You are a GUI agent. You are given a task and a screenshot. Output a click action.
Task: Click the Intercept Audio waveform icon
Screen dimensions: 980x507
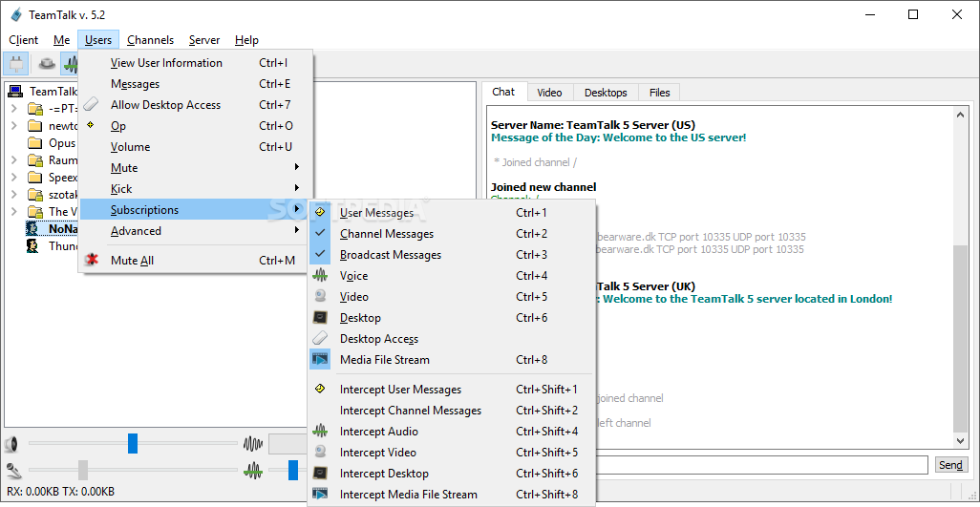tap(320, 431)
